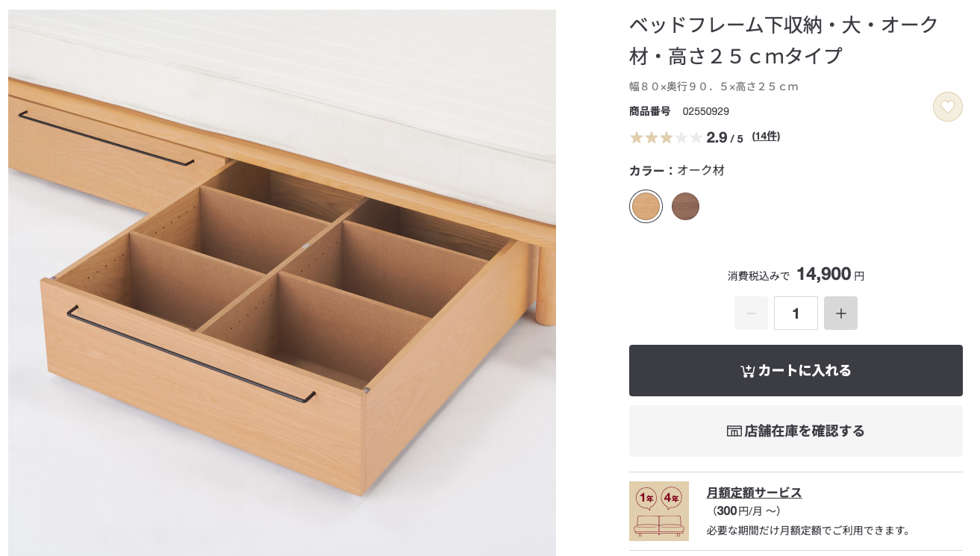Open the 月額定額サービス link
This screenshot has width=980, height=556.
(754, 493)
